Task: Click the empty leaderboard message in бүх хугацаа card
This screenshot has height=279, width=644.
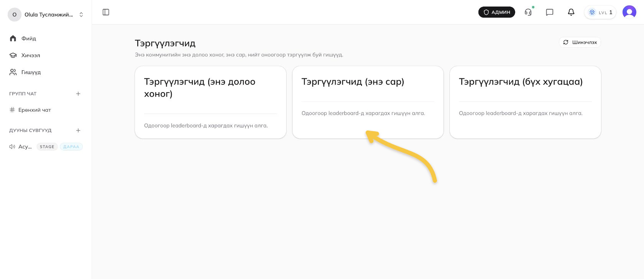Action: click(521, 113)
